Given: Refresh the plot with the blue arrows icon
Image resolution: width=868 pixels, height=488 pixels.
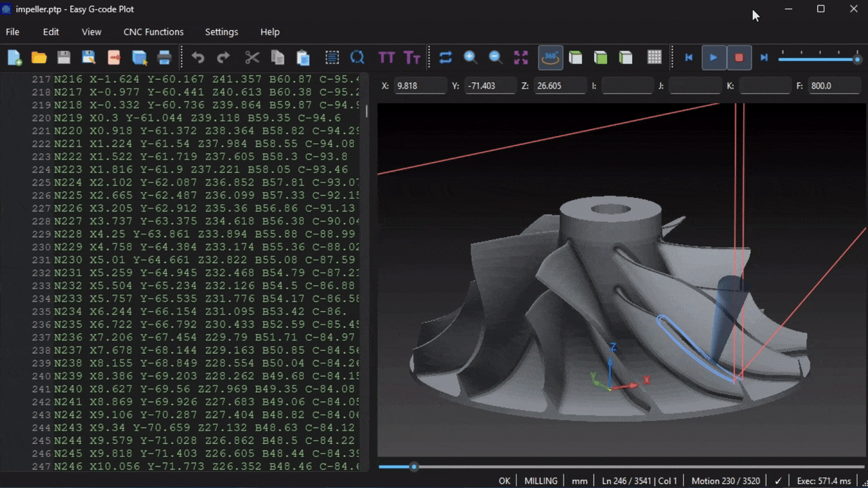Looking at the screenshot, I should 446,58.
